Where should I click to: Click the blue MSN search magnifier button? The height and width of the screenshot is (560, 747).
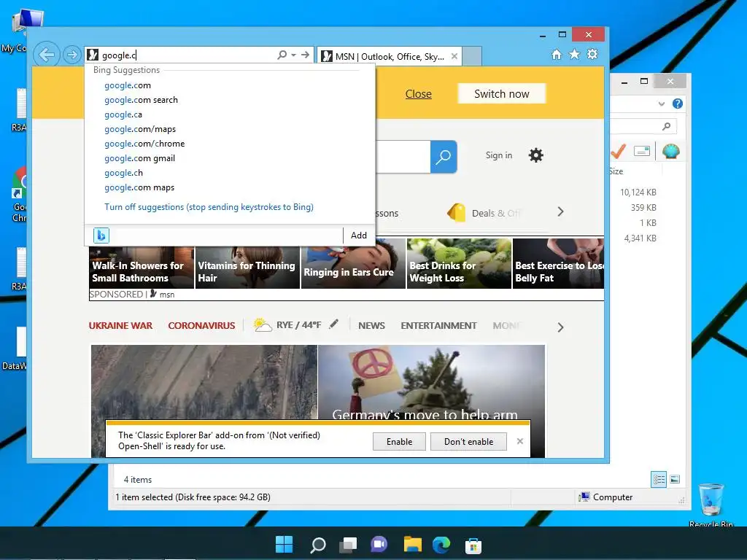click(x=444, y=157)
